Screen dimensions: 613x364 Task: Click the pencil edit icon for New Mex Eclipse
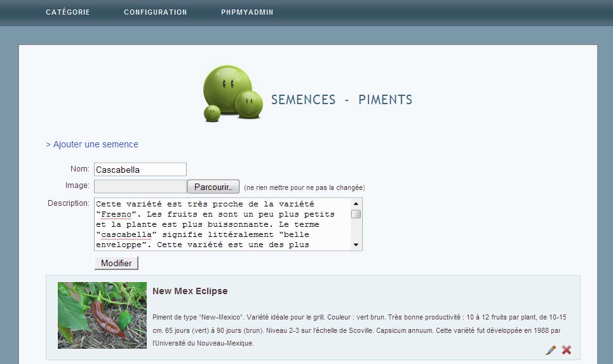click(551, 350)
